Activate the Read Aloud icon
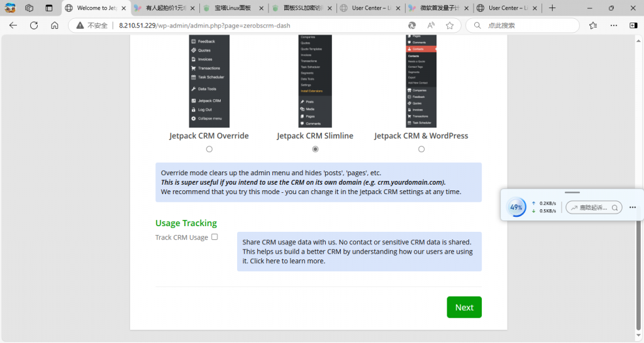 [431, 25]
